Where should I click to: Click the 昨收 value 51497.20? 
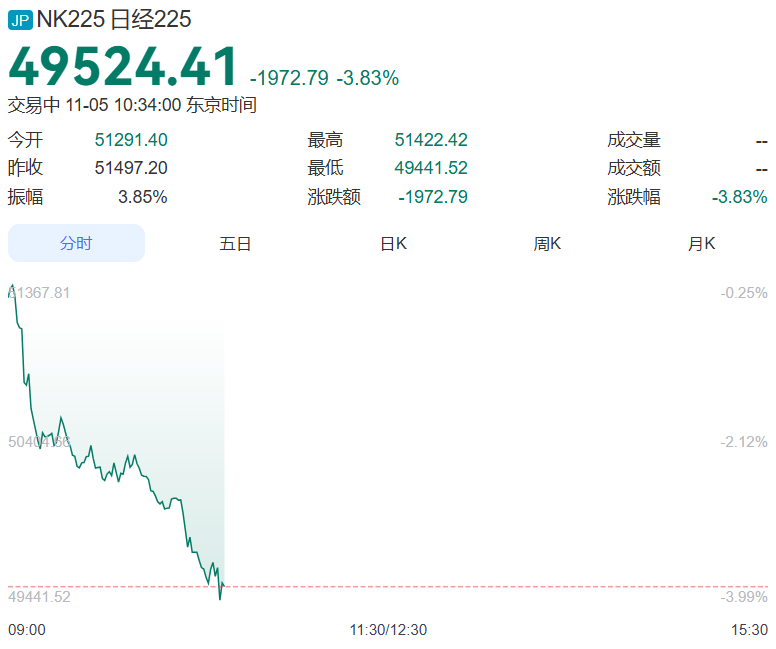(x=131, y=168)
